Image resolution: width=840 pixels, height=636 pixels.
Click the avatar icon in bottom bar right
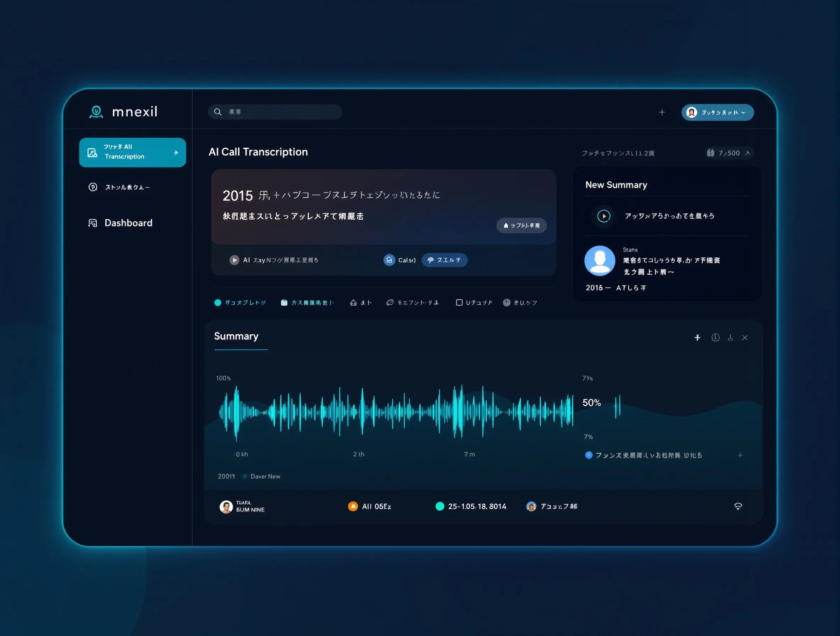tap(531, 507)
